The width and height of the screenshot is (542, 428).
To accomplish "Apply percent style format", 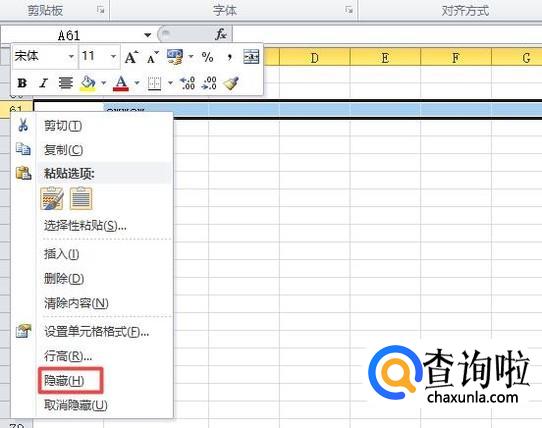I will tap(207, 57).
